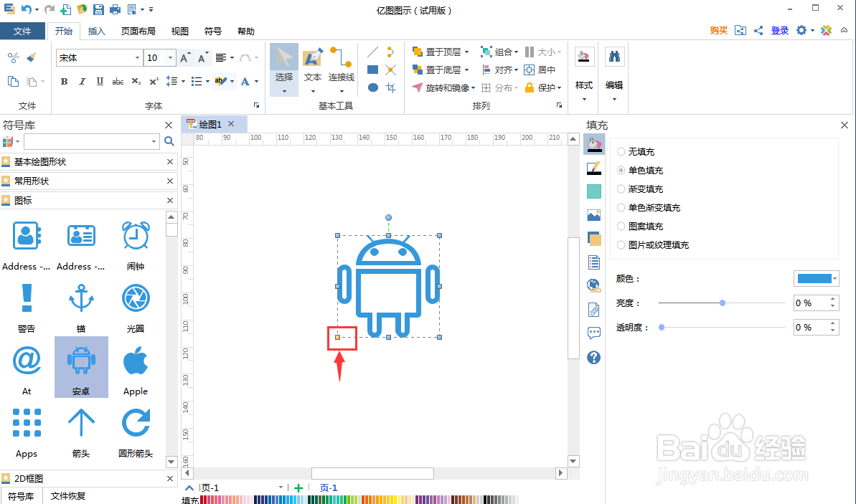The height and width of the screenshot is (504, 856).
Task: Click the 亮度 brightness slider handle
Action: (x=723, y=303)
